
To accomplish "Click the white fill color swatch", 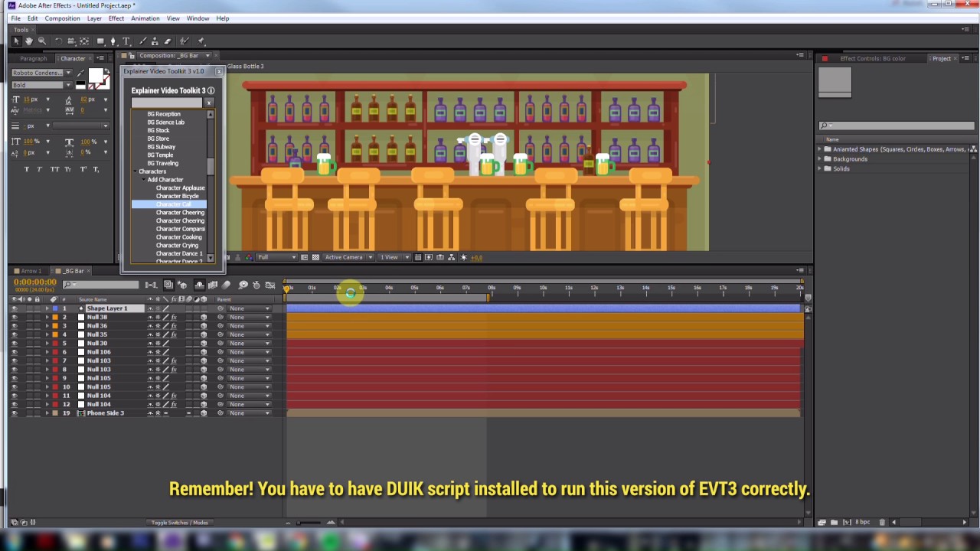I will (x=96, y=75).
